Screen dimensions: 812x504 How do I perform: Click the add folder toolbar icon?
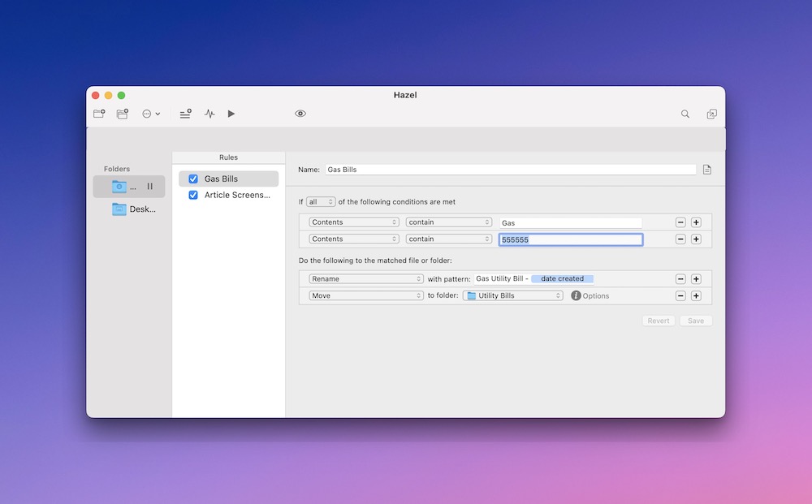pos(99,114)
